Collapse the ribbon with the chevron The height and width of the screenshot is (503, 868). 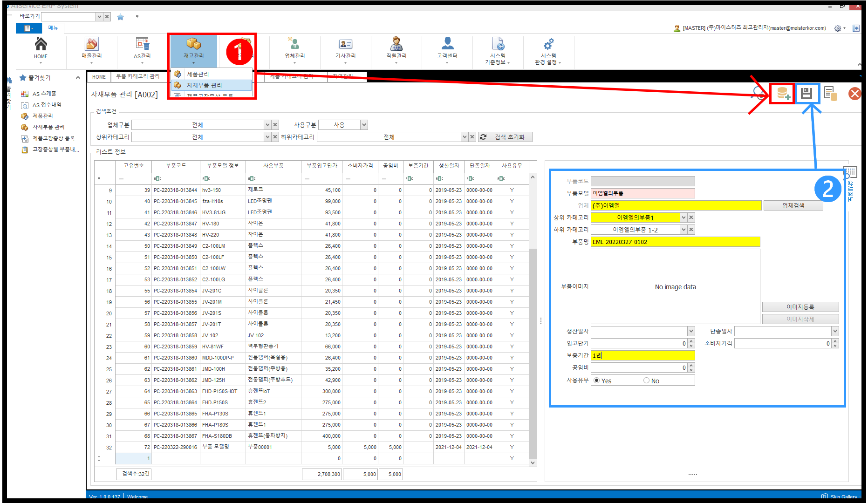[860, 65]
